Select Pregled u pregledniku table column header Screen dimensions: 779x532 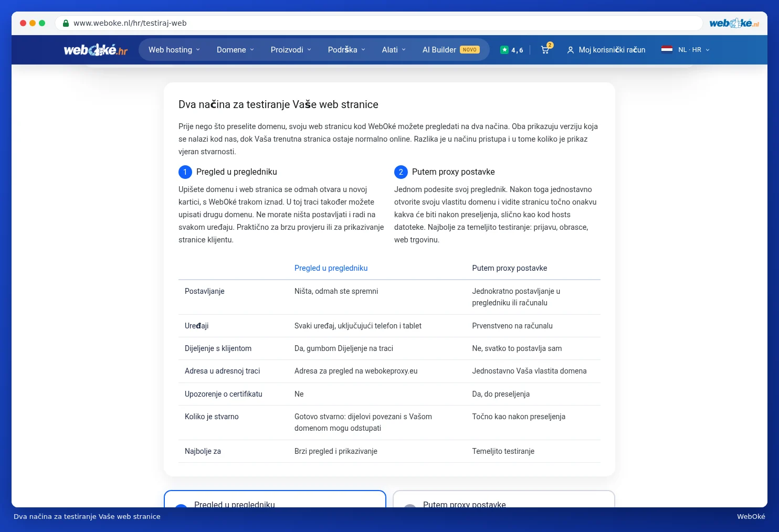click(x=331, y=268)
